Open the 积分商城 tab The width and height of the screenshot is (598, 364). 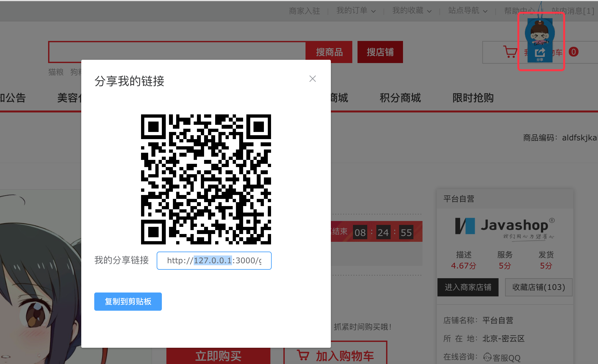[400, 98]
